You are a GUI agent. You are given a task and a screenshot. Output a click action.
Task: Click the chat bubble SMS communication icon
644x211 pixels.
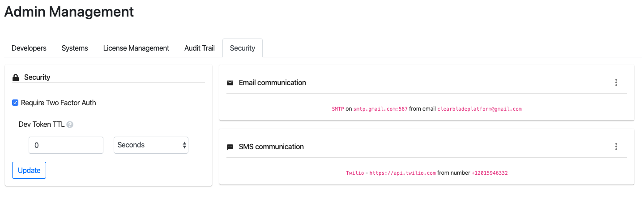coord(230,147)
